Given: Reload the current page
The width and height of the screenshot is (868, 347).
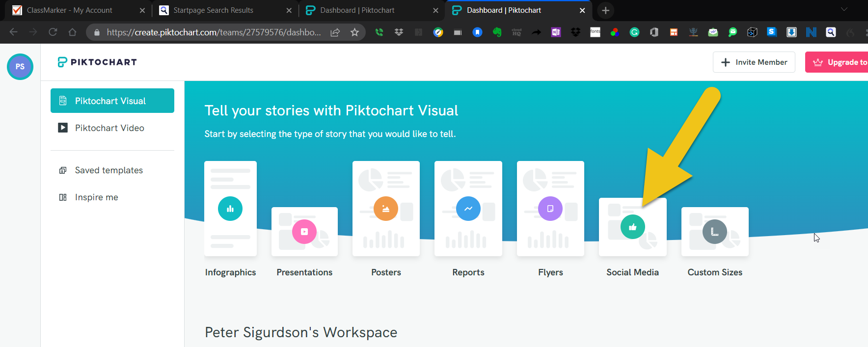Looking at the screenshot, I should click(53, 32).
